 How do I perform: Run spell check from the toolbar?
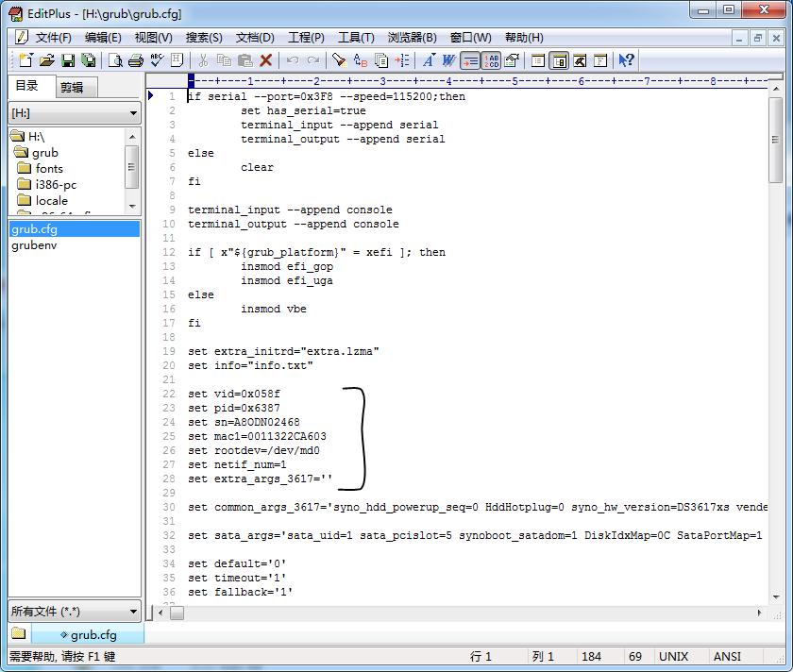pyautogui.click(x=156, y=60)
